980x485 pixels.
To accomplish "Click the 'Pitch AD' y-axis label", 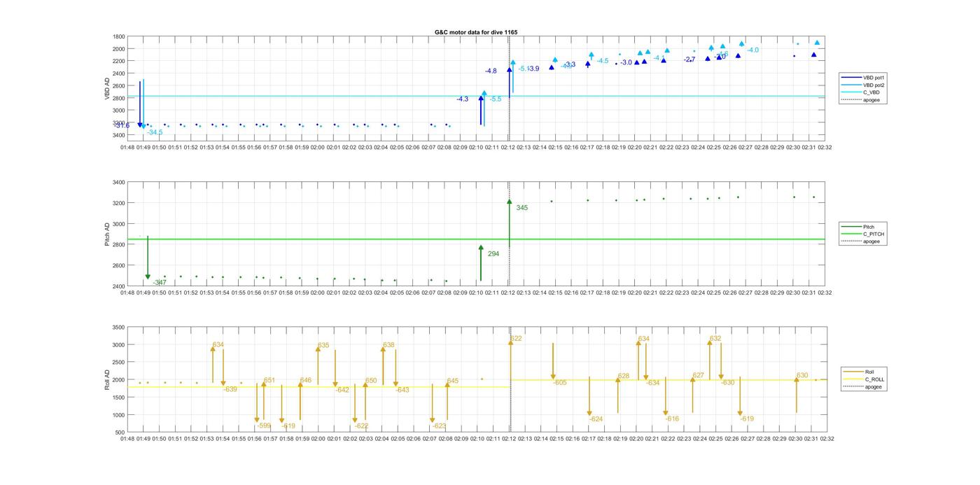I will point(108,235).
